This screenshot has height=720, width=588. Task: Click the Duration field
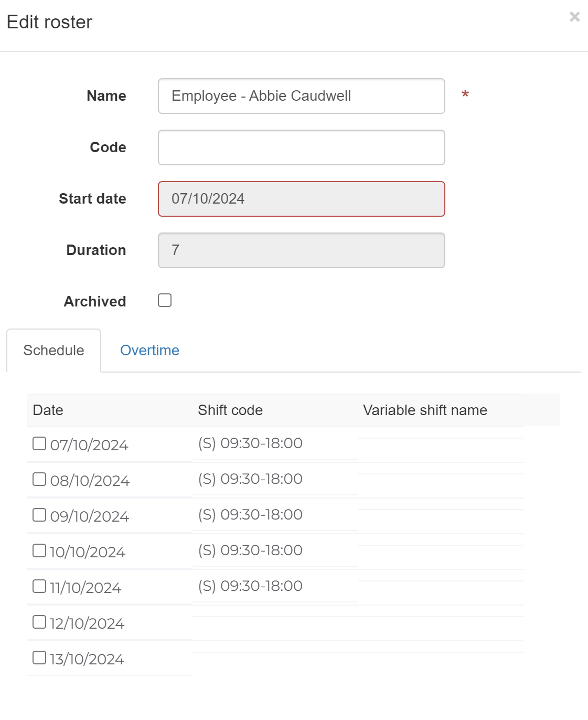301,250
